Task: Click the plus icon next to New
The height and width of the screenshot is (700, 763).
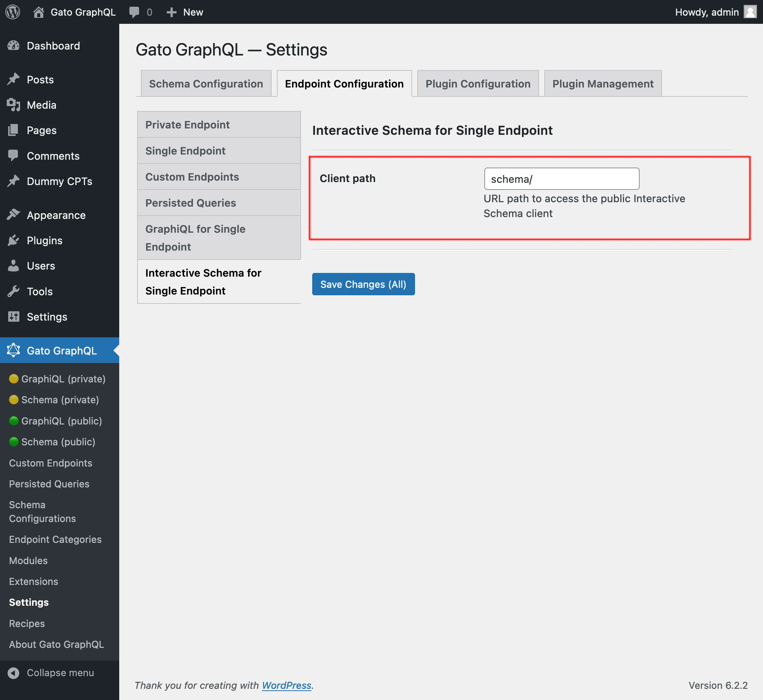Action: (171, 12)
